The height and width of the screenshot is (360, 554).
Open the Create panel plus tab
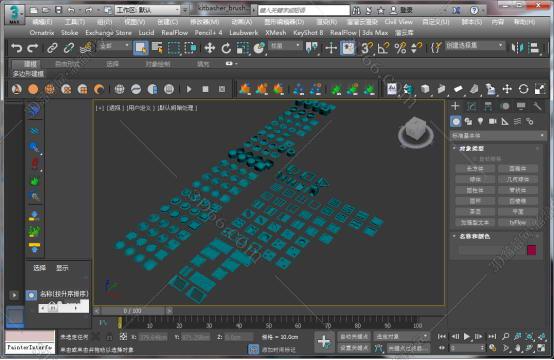pos(455,106)
